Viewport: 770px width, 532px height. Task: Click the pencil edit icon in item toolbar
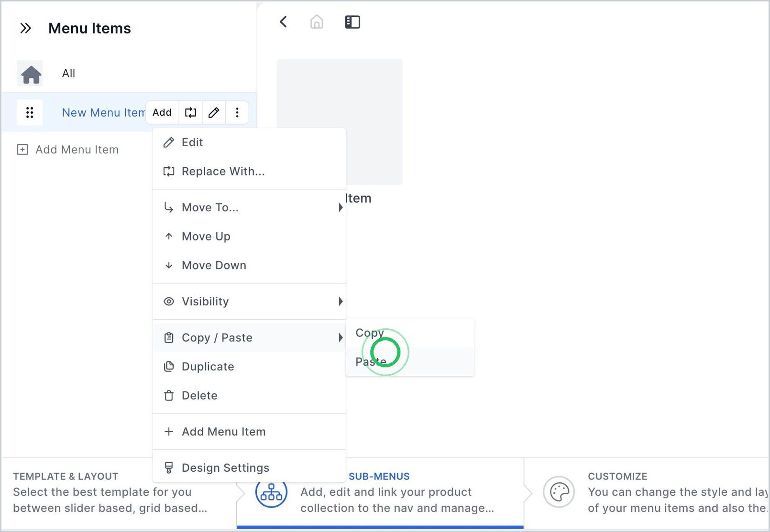coord(214,112)
